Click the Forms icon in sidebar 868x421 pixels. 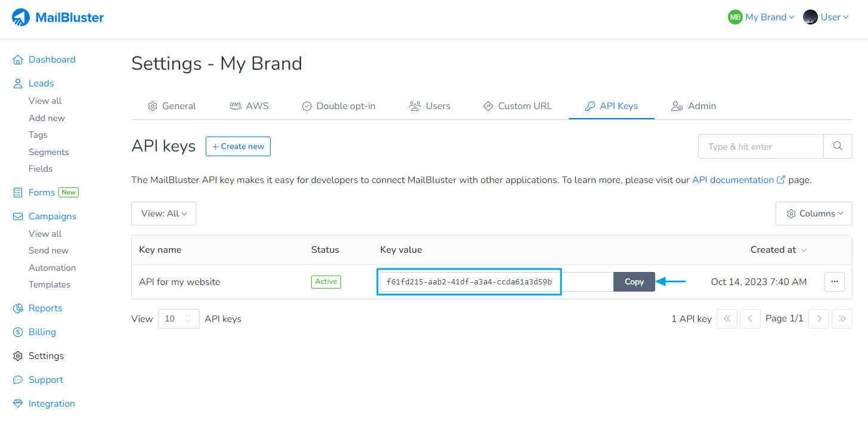point(18,193)
